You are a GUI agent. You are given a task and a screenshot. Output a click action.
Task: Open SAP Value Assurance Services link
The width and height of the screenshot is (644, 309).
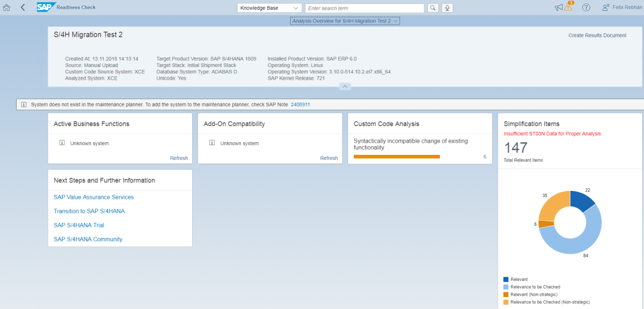tap(93, 197)
